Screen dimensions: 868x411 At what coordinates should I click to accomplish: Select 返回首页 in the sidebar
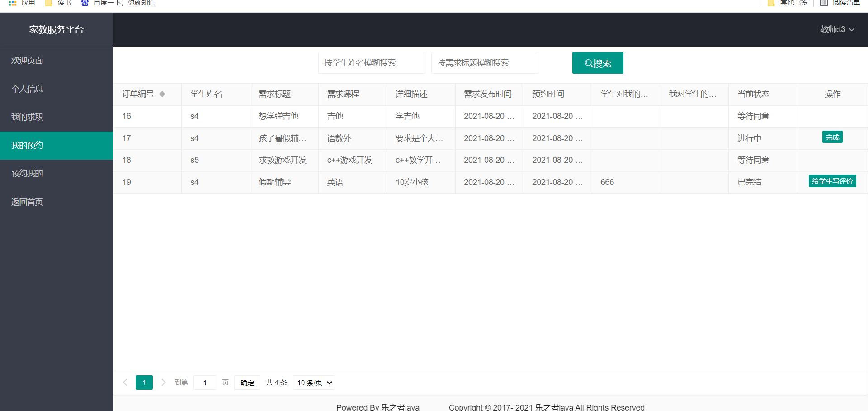click(57, 202)
